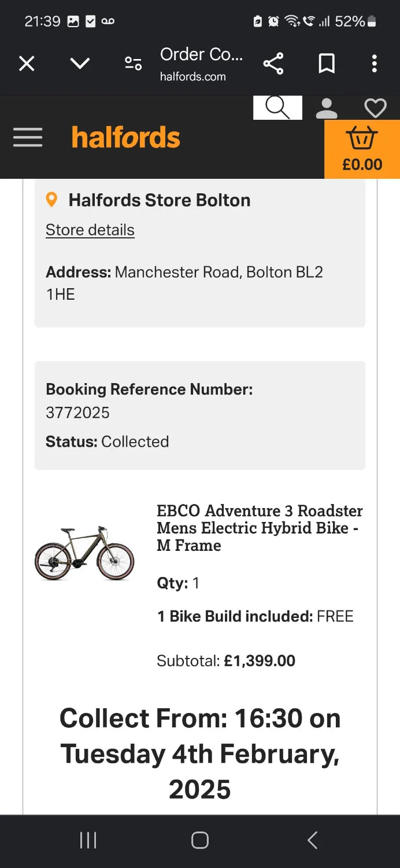This screenshot has width=400, height=868.
Task: Open the browser customization settings icon
Action: pos(133,64)
